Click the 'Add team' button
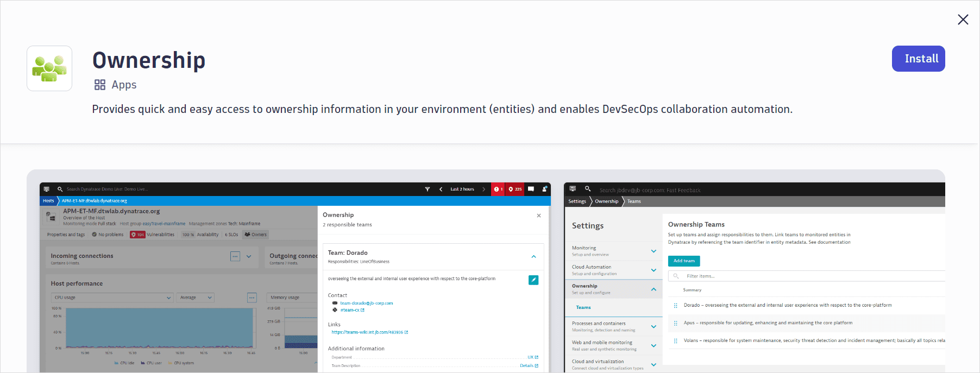The image size is (980, 373). [684, 261]
